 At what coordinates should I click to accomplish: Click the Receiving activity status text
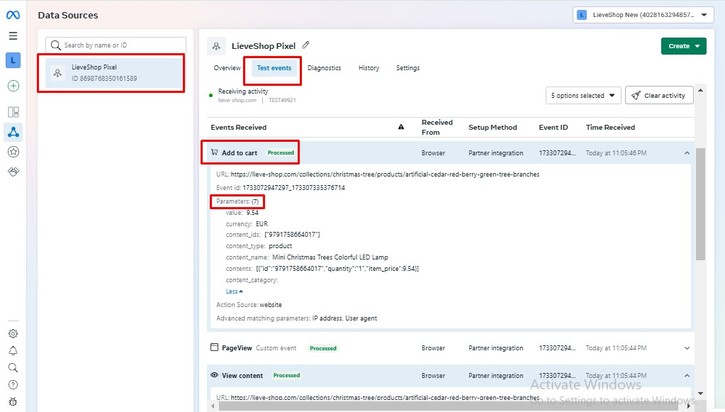pos(243,91)
